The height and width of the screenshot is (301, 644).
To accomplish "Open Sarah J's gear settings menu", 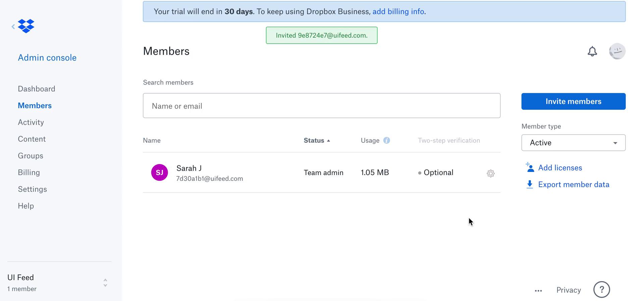I will [491, 173].
